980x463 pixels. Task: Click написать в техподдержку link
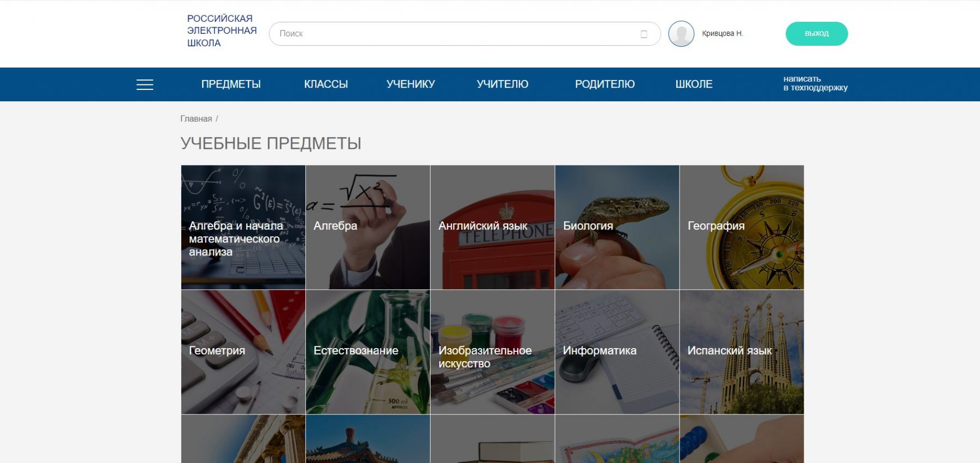click(x=816, y=83)
